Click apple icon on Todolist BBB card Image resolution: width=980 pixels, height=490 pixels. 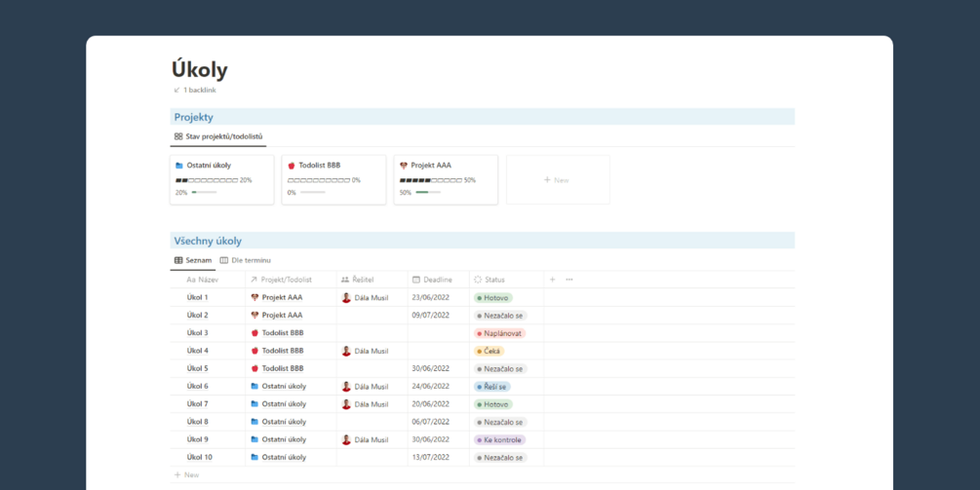[x=292, y=166]
